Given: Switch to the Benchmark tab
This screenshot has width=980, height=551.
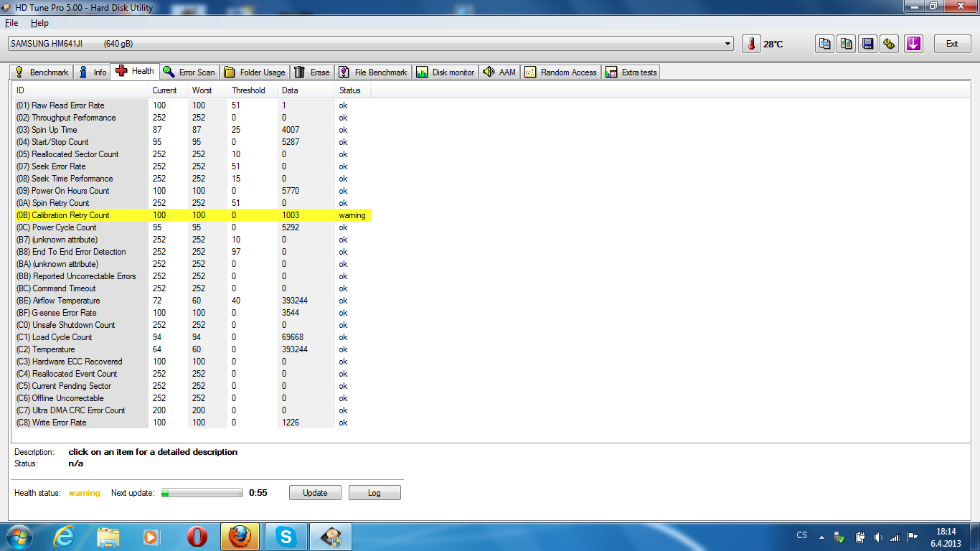Looking at the screenshot, I should [x=42, y=72].
